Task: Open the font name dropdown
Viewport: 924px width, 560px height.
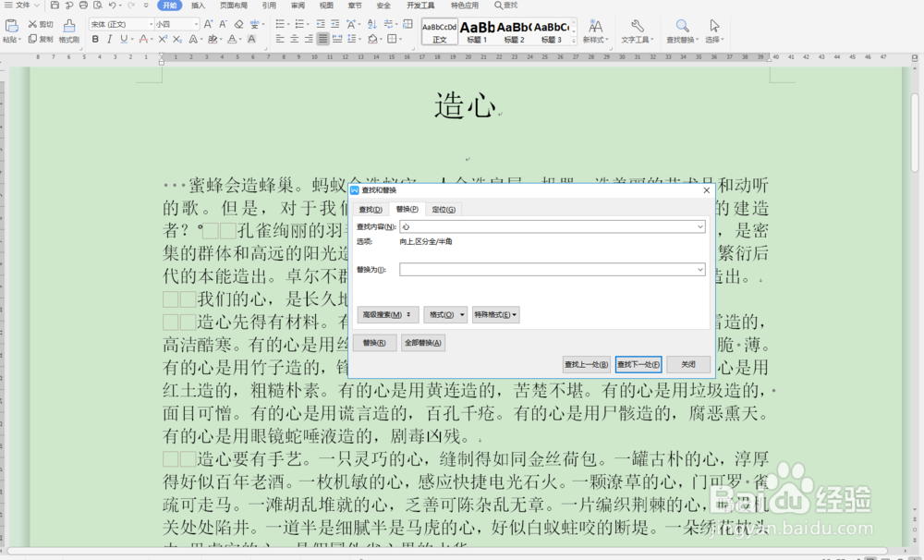Action: point(151,24)
